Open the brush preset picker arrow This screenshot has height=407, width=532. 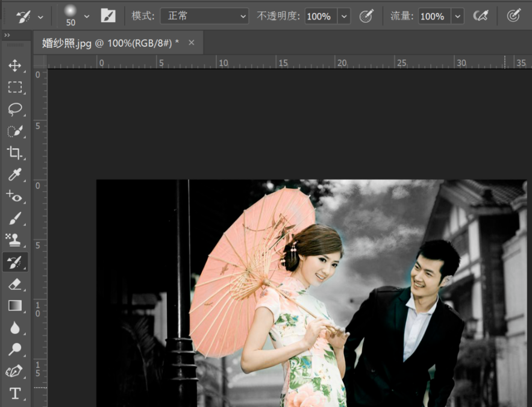[87, 16]
